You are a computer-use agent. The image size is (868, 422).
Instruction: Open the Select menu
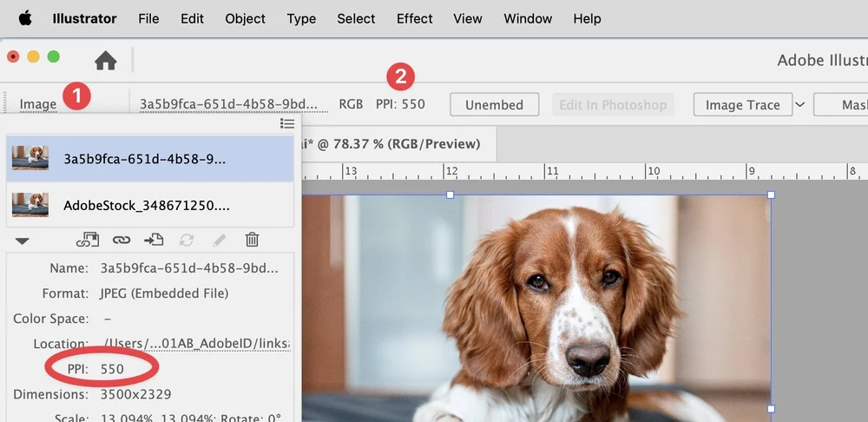[356, 19]
